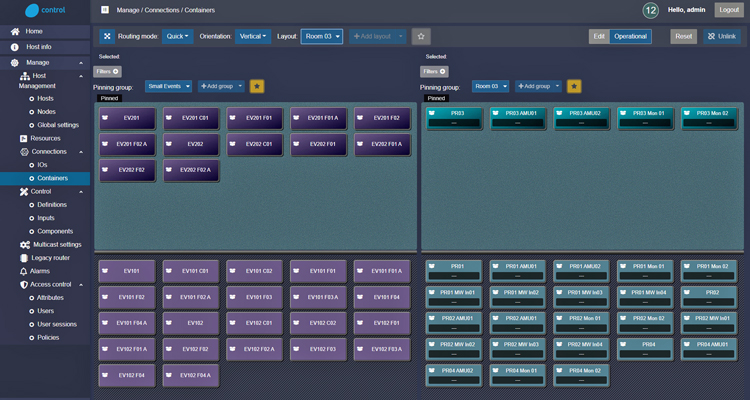Click the Host info icon

pyautogui.click(x=15, y=47)
